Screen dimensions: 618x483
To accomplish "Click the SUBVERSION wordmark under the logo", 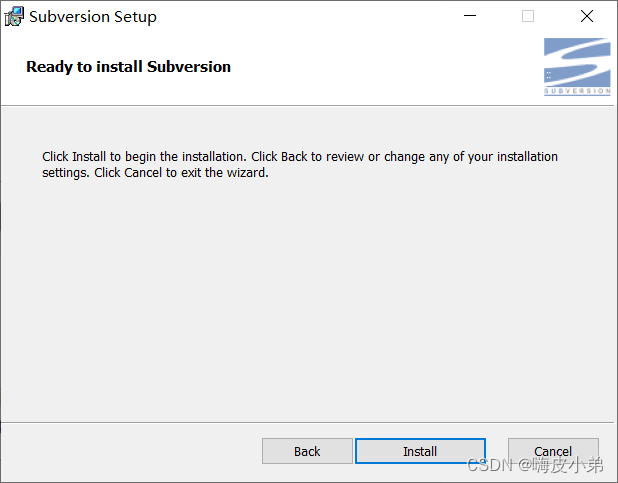I will pyautogui.click(x=577, y=91).
